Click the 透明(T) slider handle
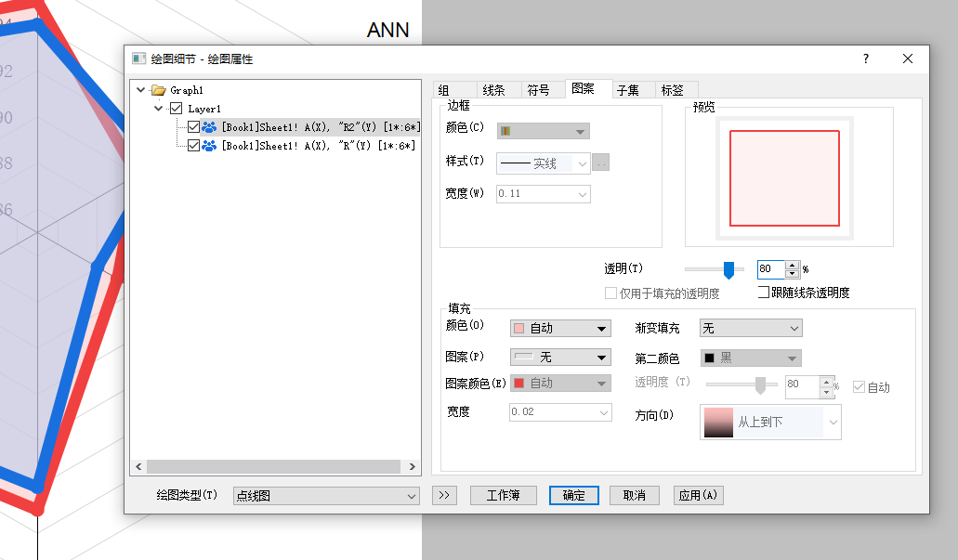The image size is (958, 560). click(x=728, y=269)
